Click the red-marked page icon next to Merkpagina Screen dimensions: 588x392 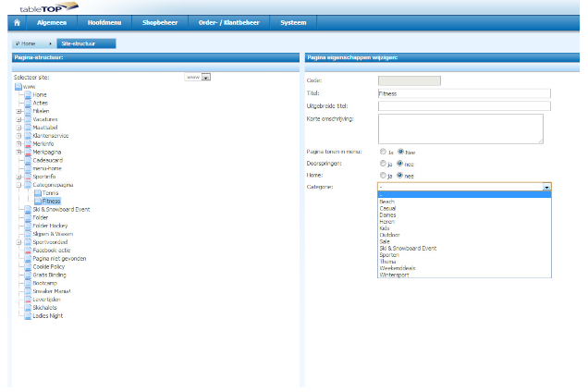(28, 153)
